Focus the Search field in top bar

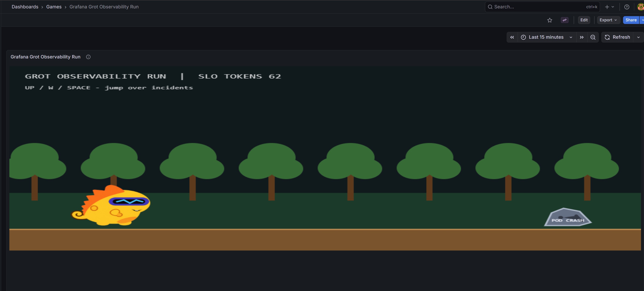(542, 7)
